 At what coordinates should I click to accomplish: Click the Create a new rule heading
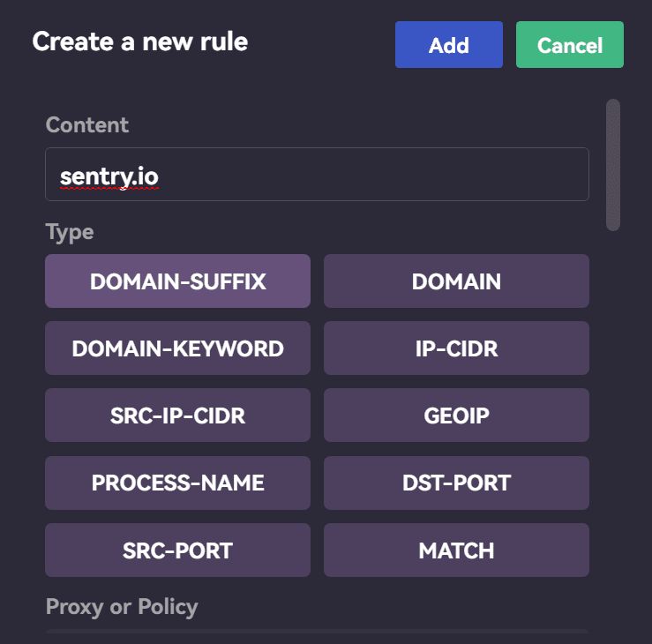140,41
